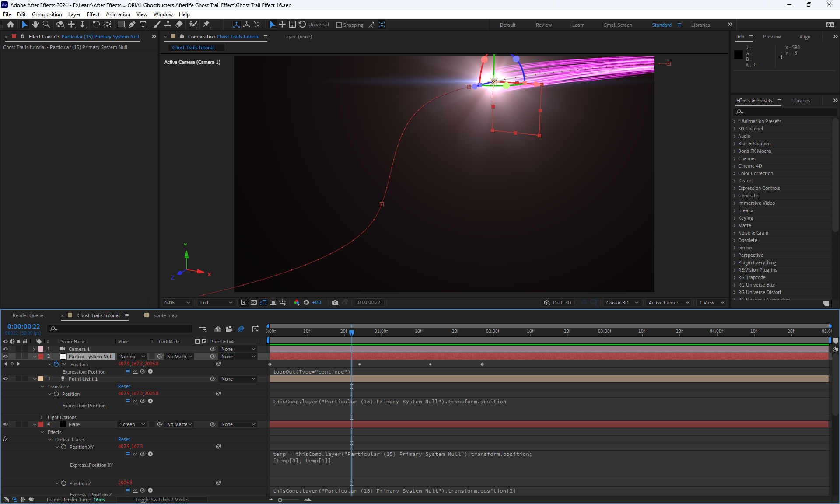Open the Animation menu
The width and height of the screenshot is (840, 504).
(x=118, y=14)
